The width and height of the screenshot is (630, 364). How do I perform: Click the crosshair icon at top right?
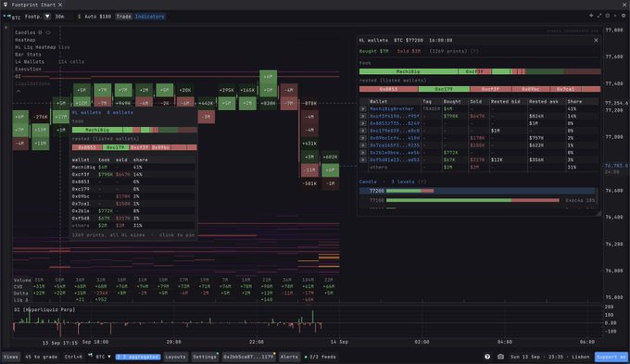point(591,16)
